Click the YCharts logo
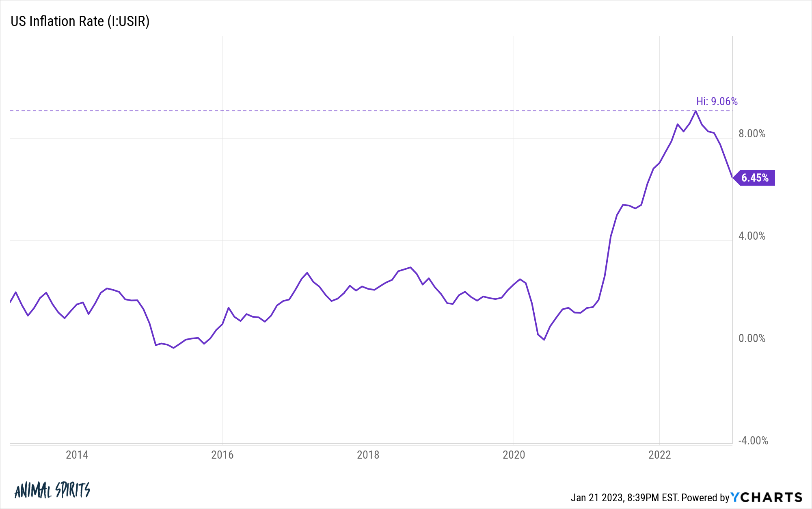 (767, 497)
